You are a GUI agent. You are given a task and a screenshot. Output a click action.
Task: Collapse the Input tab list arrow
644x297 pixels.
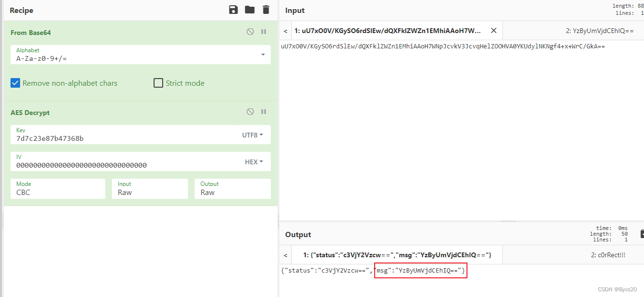(x=285, y=30)
